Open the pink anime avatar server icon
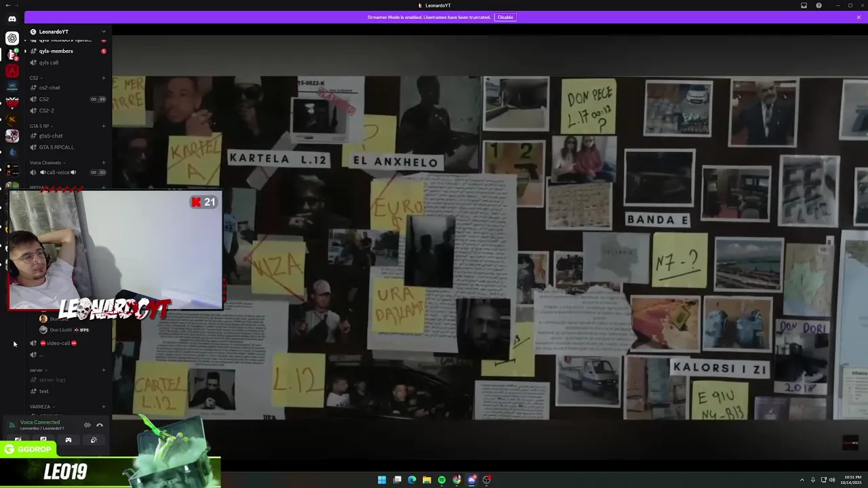 12,136
